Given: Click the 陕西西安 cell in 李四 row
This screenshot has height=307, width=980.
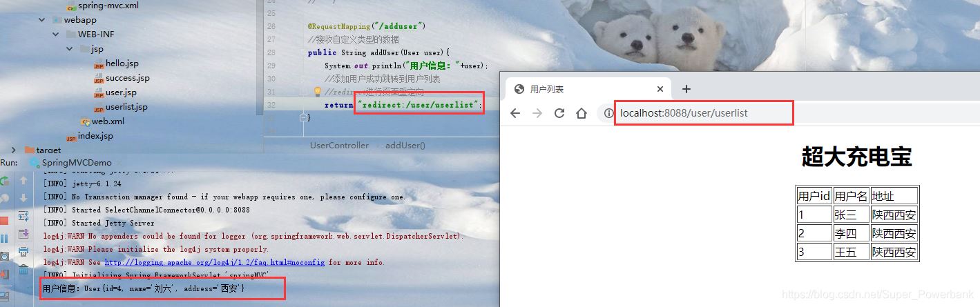Looking at the screenshot, I should click(x=894, y=233).
